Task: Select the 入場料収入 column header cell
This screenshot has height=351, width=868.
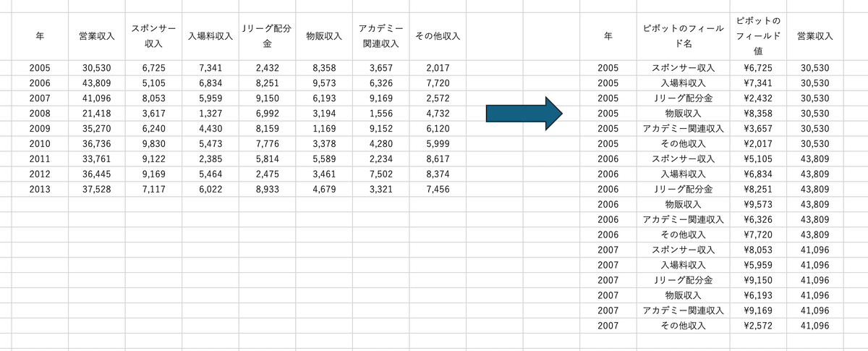Action: [210, 35]
